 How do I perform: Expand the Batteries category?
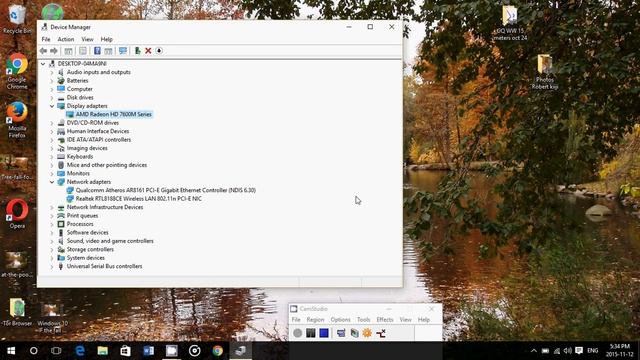click(x=52, y=81)
